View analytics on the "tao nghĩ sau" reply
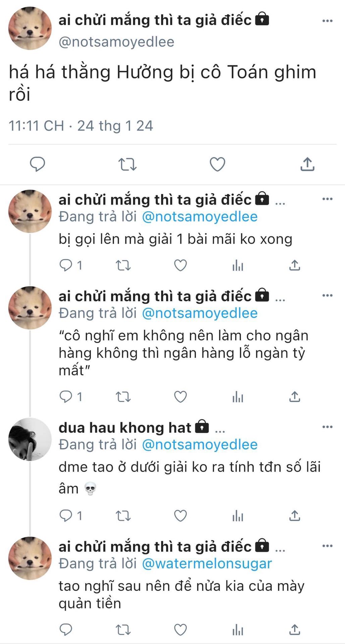This screenshot has width=345, height=644. tap(238, 630)
